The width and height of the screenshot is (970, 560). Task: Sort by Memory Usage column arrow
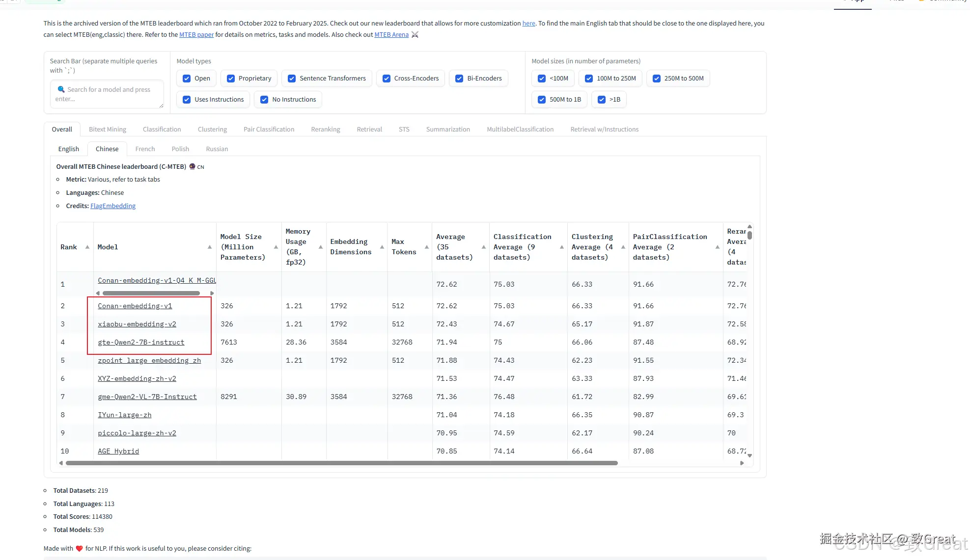click(x=321, y=247)
